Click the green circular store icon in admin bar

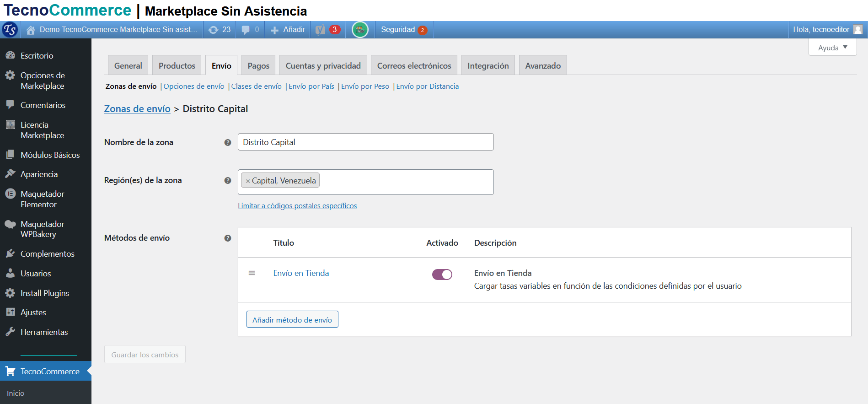tap(360, 30)
